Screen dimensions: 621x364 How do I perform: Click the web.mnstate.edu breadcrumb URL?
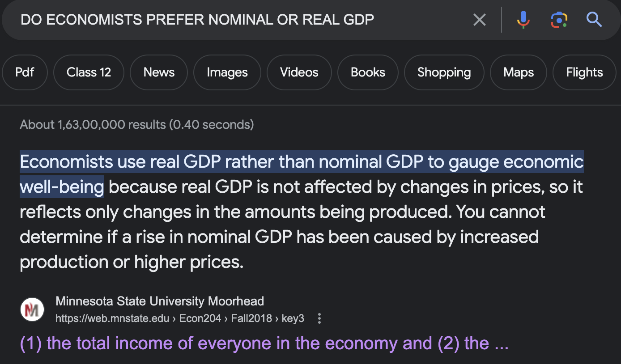pos(180,318)
